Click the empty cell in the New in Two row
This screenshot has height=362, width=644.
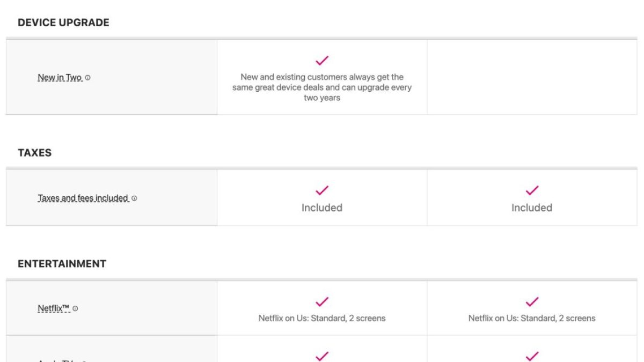[532, 77]
